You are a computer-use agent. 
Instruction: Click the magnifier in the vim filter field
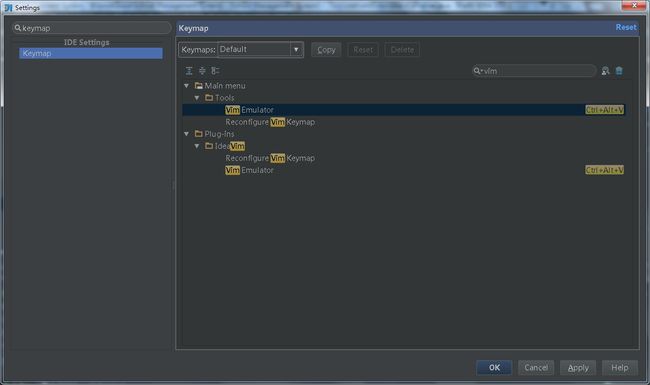pyautogui.click(x=478, y=71)
